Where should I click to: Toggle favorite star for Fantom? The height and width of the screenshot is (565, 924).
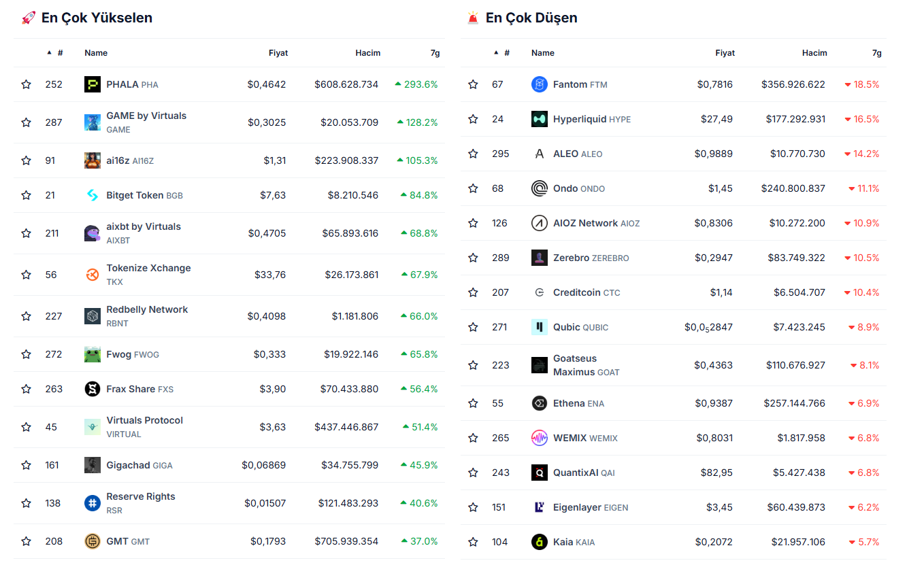click(x=473, y=84)
